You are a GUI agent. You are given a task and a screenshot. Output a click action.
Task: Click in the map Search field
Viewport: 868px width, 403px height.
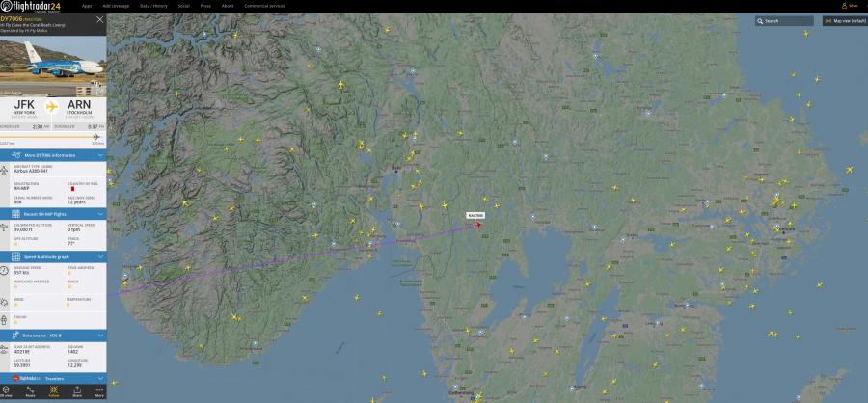pos(784,21)
